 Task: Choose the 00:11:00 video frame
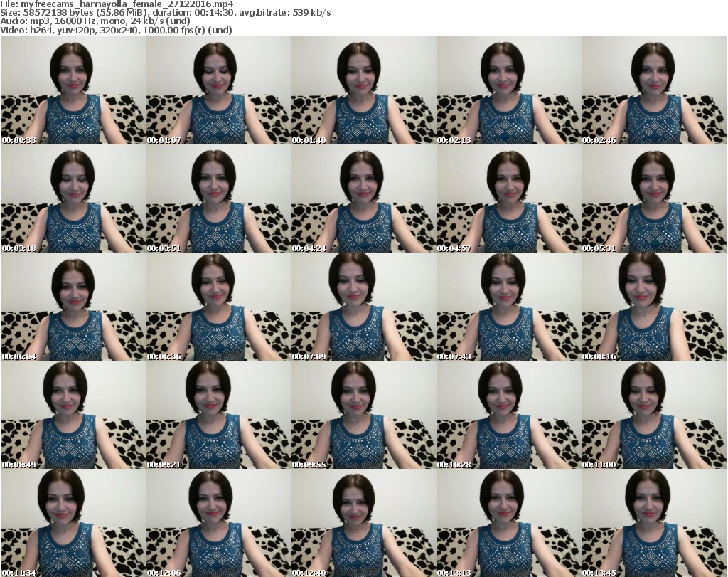point(654,415)
